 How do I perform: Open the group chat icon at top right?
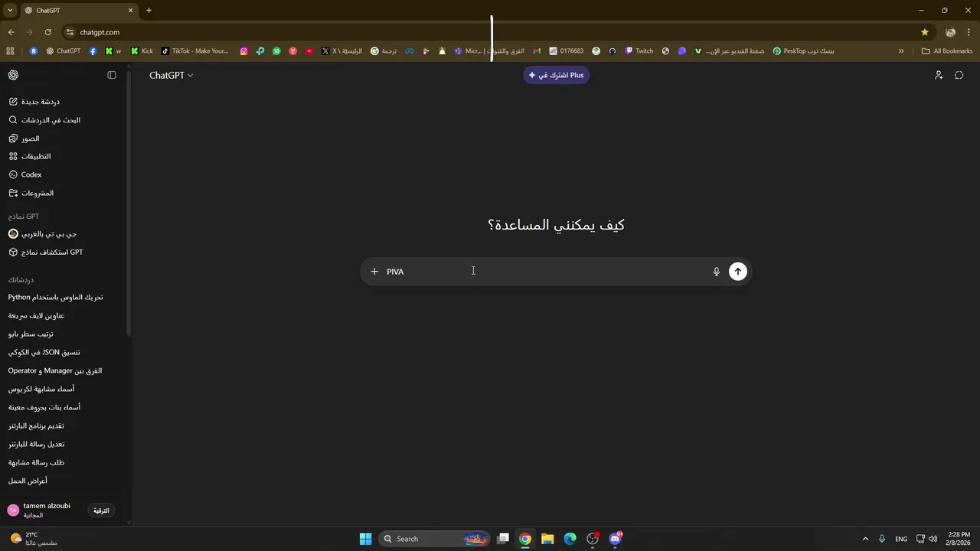click(x=939, y=75)
